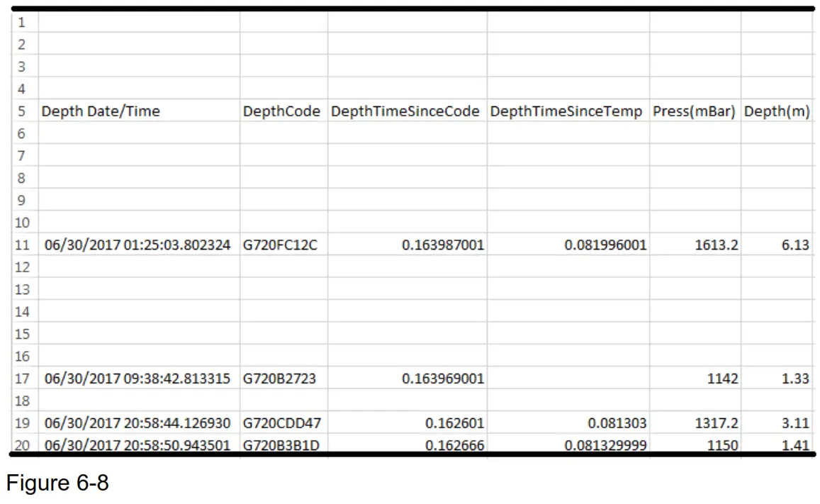Select the Press(mBar) header cell
This screenshot has width=820, height=504.
point(695,111)
